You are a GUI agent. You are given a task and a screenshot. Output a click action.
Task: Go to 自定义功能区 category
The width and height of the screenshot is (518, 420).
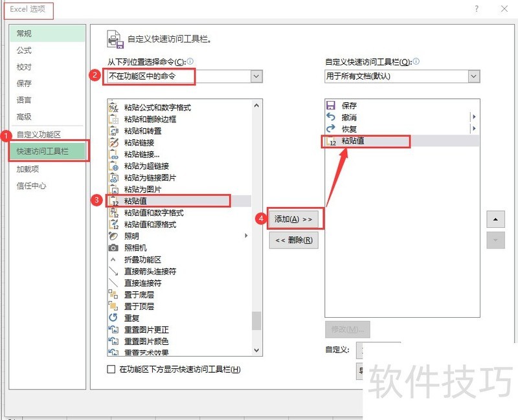point(47,135)
